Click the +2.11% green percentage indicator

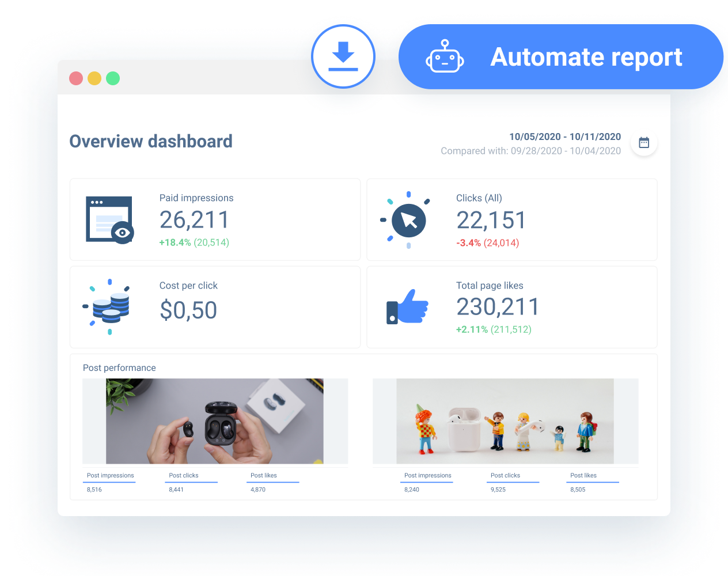coord(472,330)
